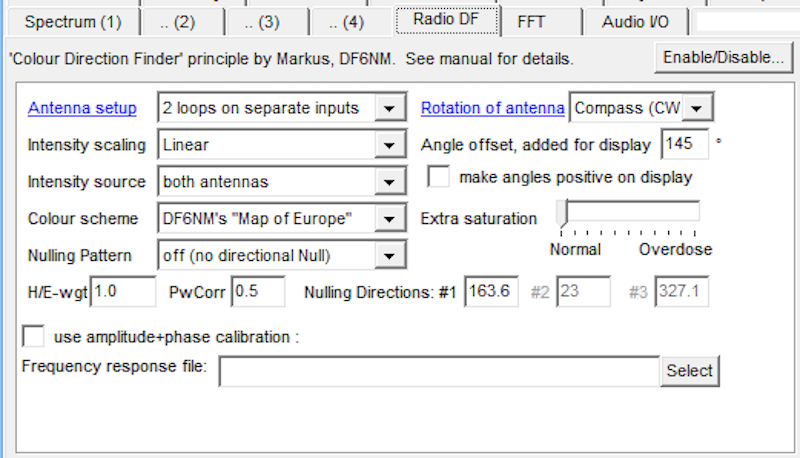
Task: Click the Rotation of antenna link
Action: 492,108
